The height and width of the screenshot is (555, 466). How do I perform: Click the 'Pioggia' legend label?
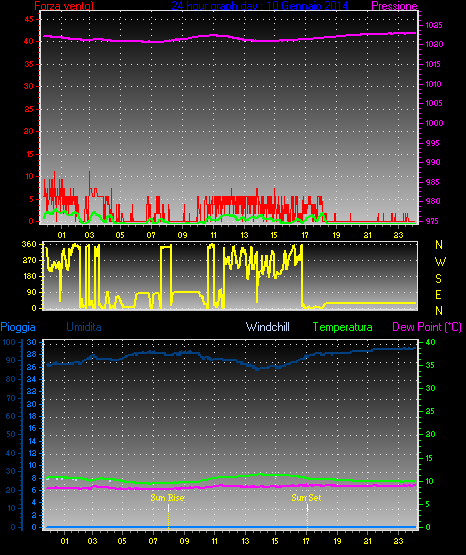click(x=18, y=327)
